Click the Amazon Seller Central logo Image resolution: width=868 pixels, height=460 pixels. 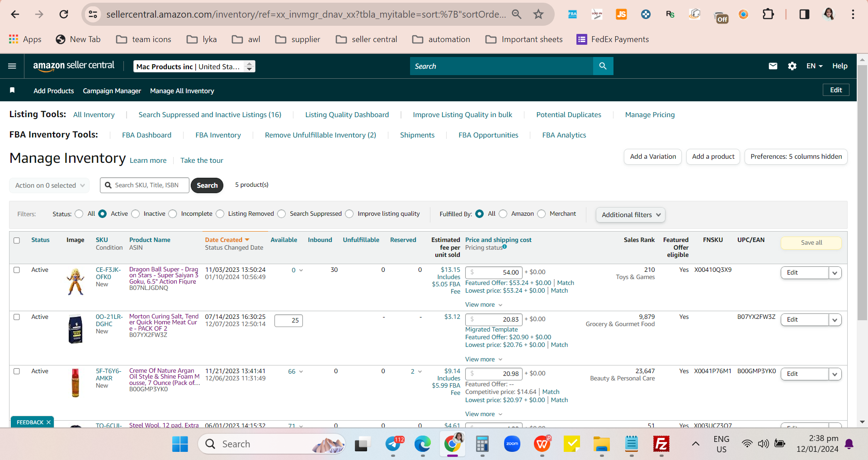[74, 66]
